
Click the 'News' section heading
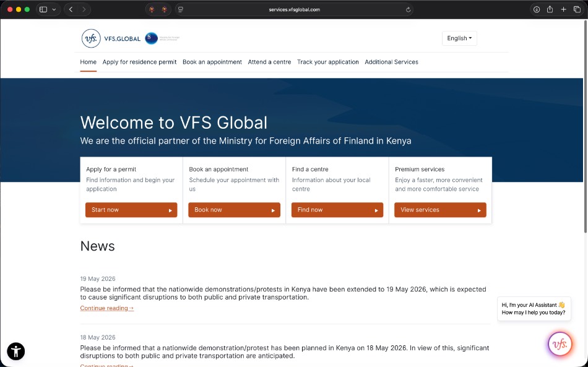pos(98,246)
